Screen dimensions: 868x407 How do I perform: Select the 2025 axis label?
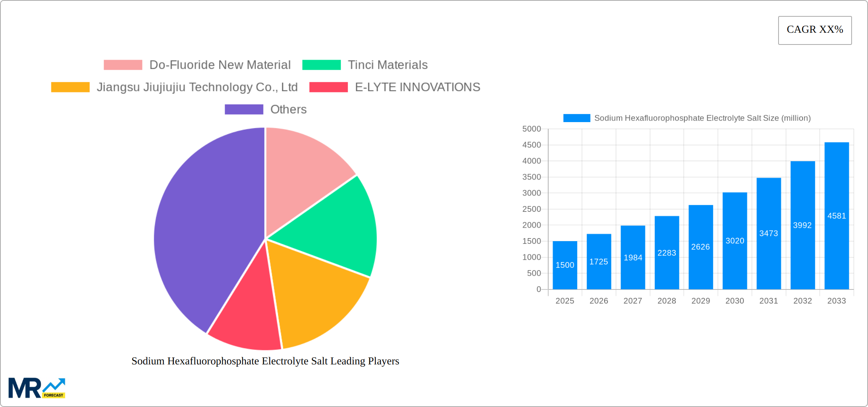pos(565,300)
